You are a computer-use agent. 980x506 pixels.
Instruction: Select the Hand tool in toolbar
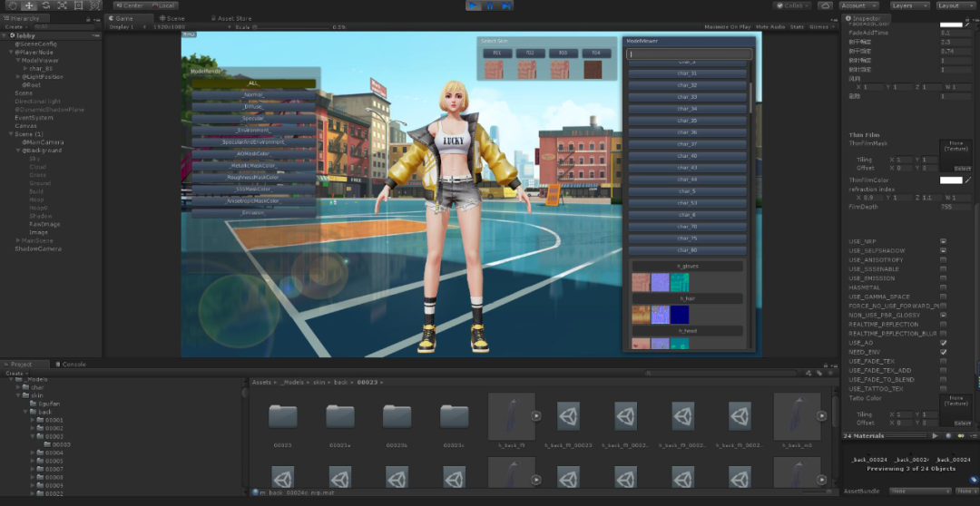[x=12, y=5]
